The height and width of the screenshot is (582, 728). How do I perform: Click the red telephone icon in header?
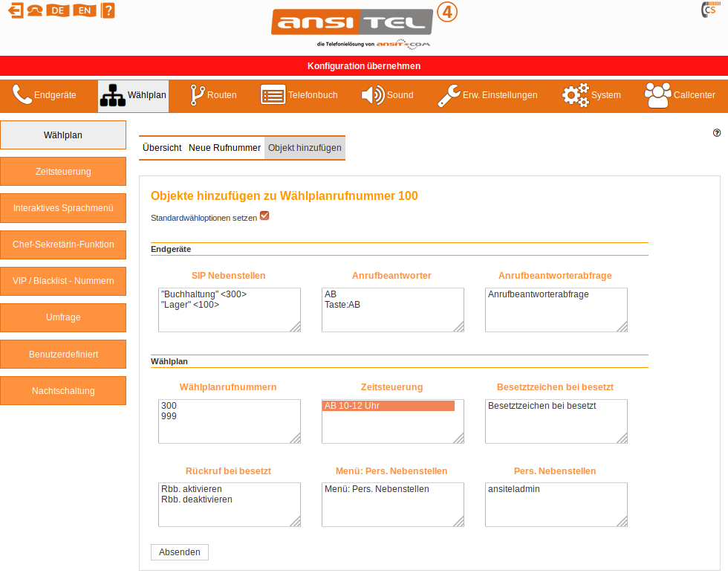(x=35, y=10)
